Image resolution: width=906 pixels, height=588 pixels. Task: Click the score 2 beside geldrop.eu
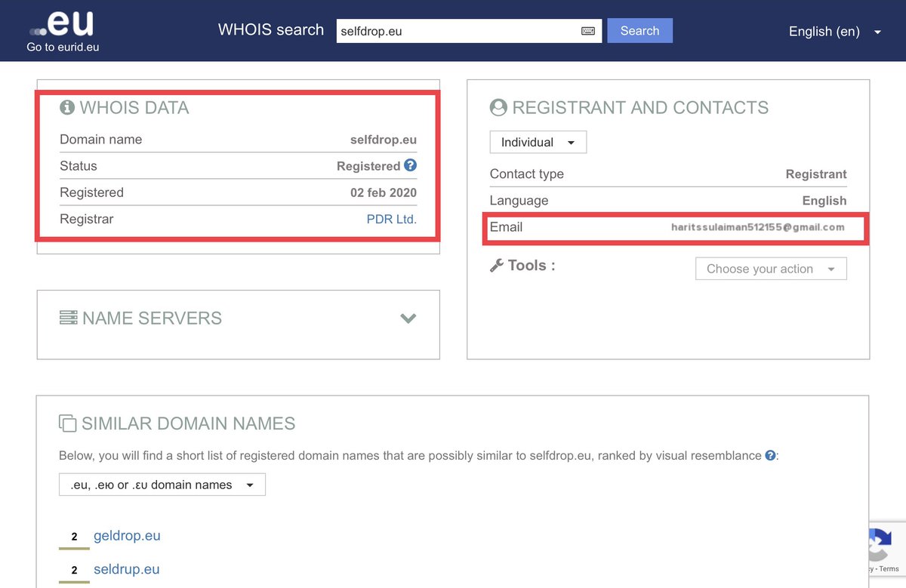74,537
